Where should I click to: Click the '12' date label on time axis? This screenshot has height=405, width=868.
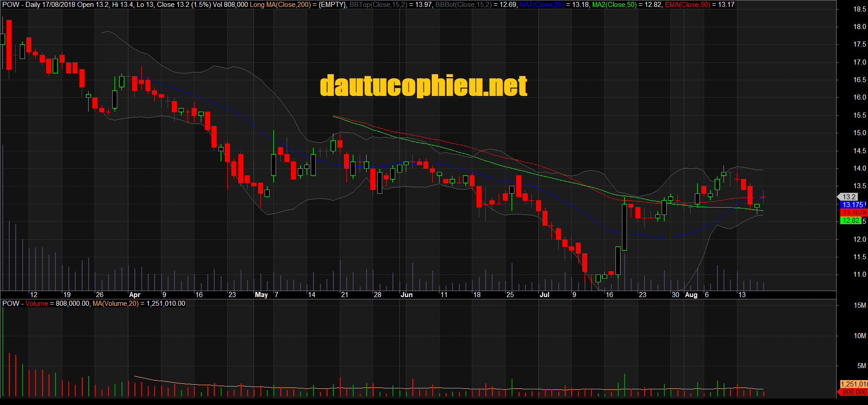[x=34, y=295]
